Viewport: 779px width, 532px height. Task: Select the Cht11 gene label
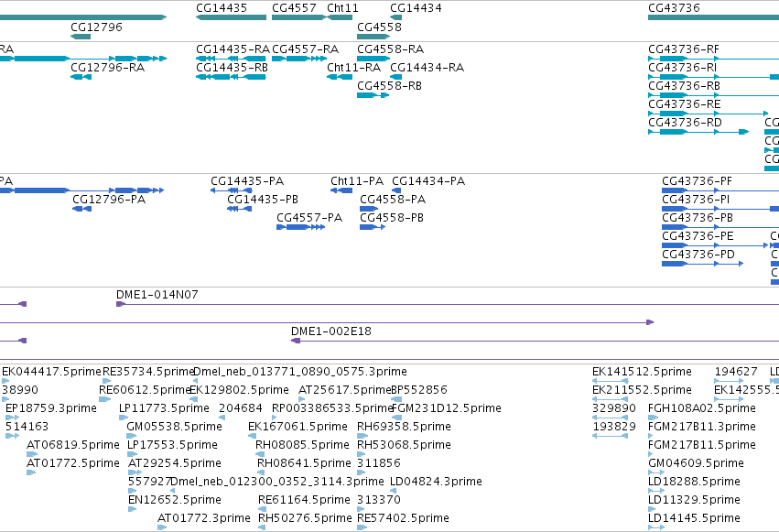click(342, 8)
